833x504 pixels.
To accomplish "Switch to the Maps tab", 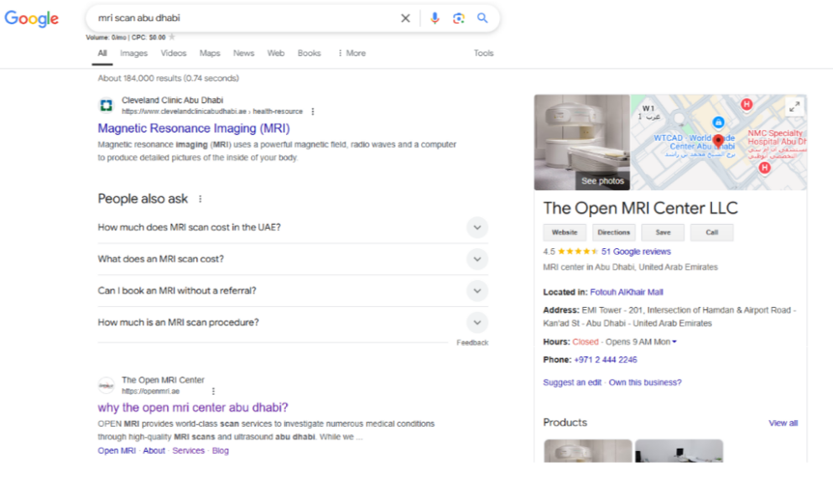I will coord(210,53).
